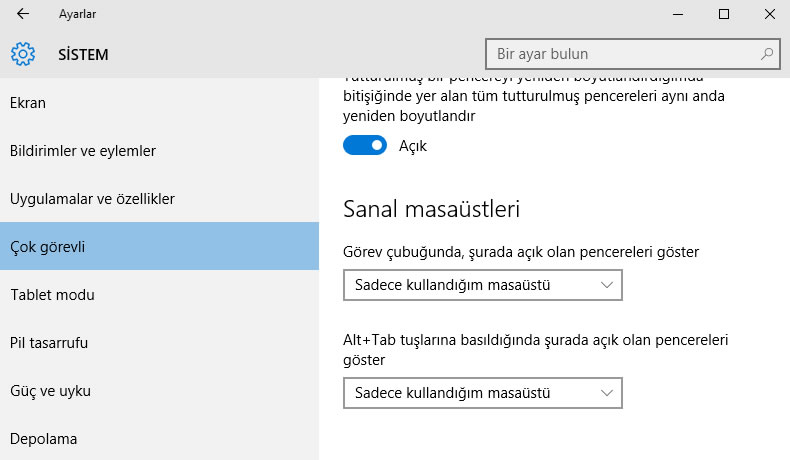Click the 'Ayarlar' window title text
Viewport: 790px width, 460px height.
coord(77,14)
